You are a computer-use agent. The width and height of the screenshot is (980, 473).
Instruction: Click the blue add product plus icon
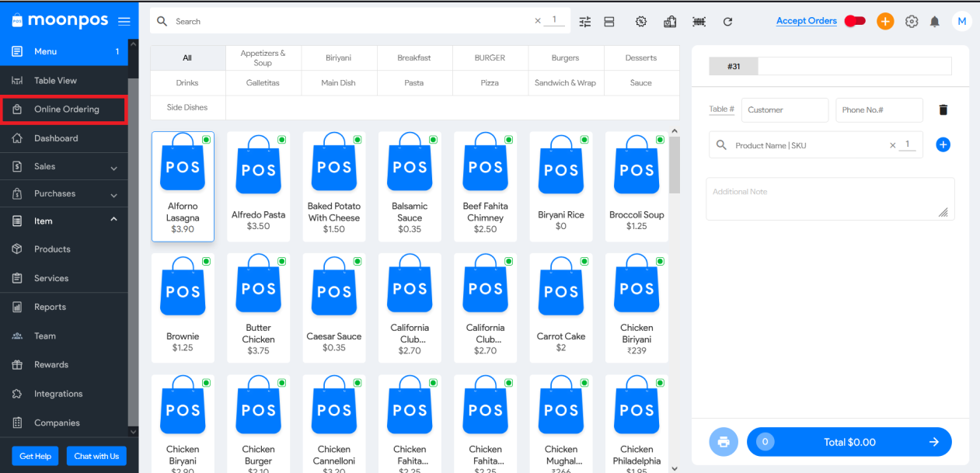pyautogui.click(x=943, y=145)
